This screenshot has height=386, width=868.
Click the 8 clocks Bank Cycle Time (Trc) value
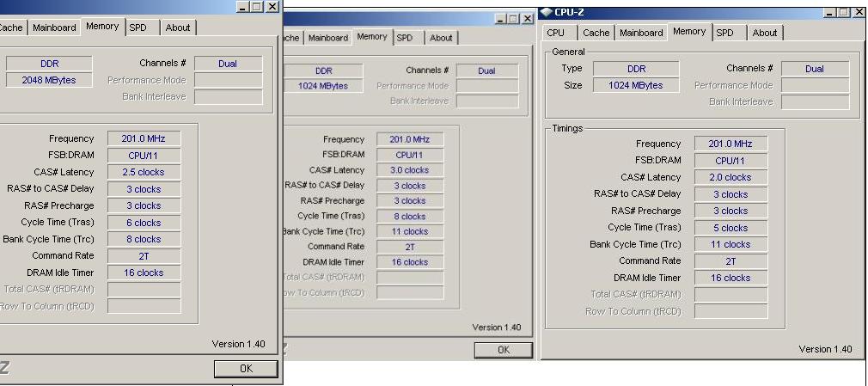click(x=144, y=239)
